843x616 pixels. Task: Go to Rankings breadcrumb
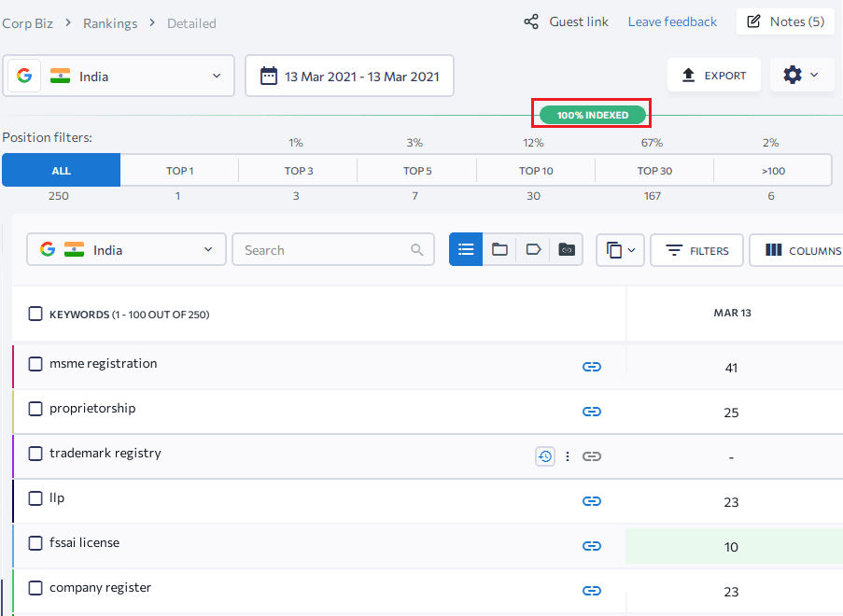coord(110,23)
